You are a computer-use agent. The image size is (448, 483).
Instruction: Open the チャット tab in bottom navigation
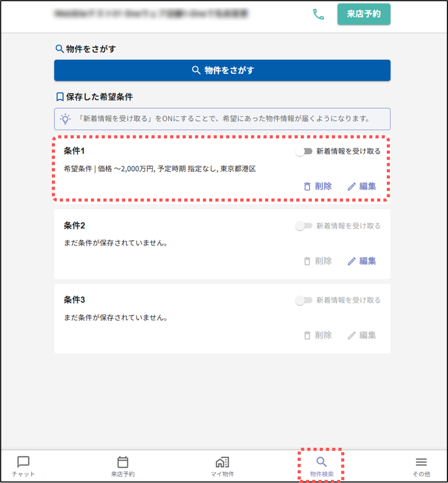tap(23, 466)
